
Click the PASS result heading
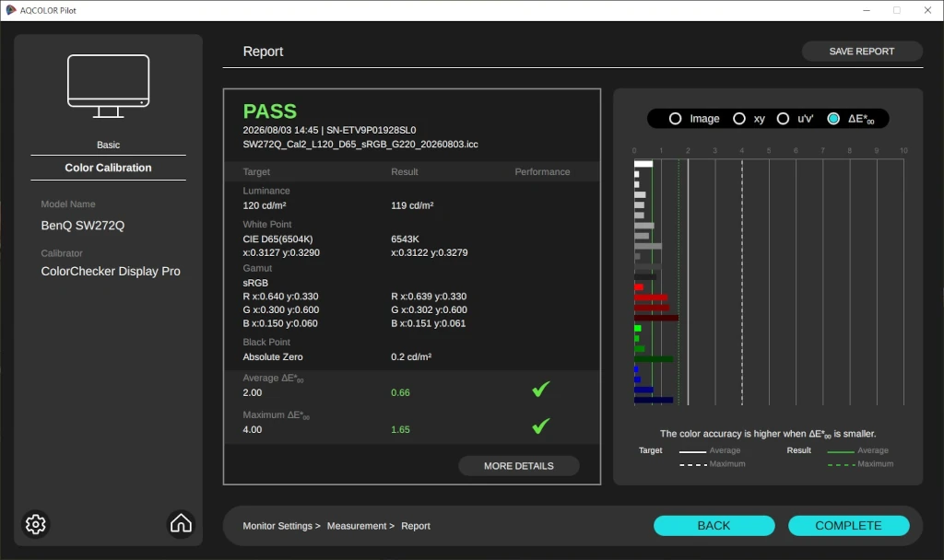click(270, 111)
